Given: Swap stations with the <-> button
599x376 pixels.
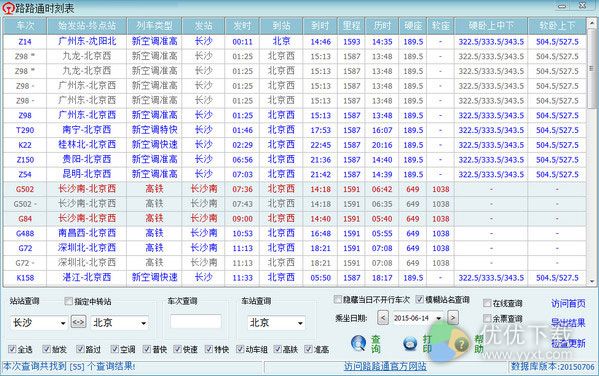Looking at the screenshot, I should point(78,322).
